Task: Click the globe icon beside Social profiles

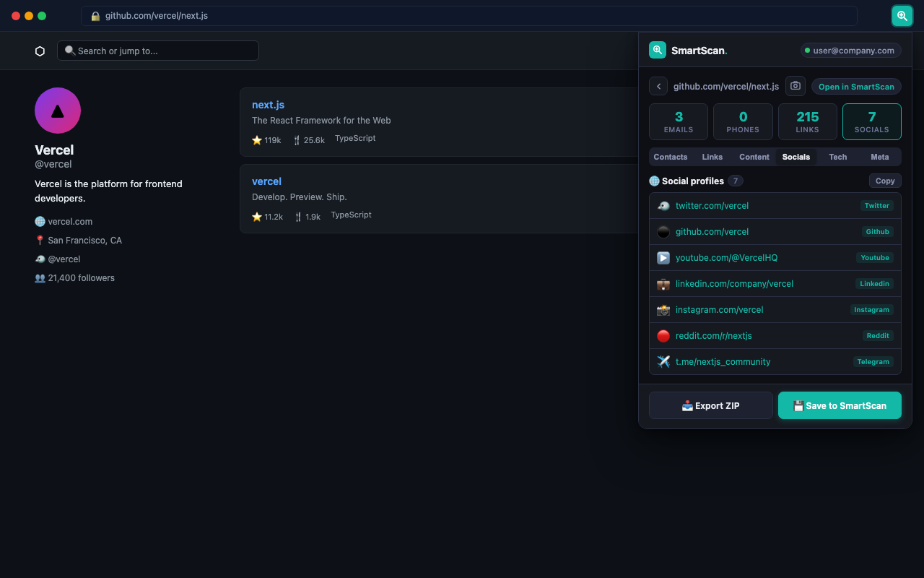Action: [654, 181]
